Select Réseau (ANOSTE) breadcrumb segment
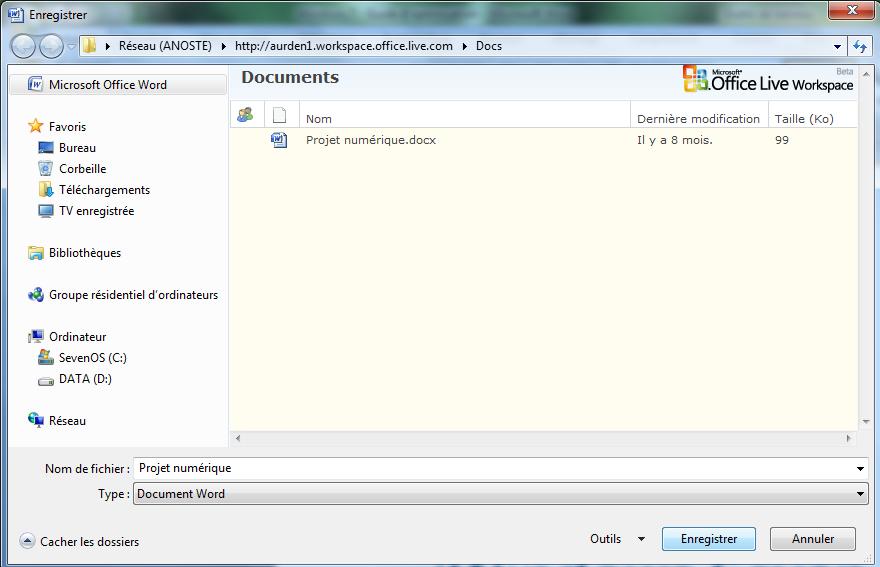Screen dimensions: 880x567 click(x=165, y=46)
